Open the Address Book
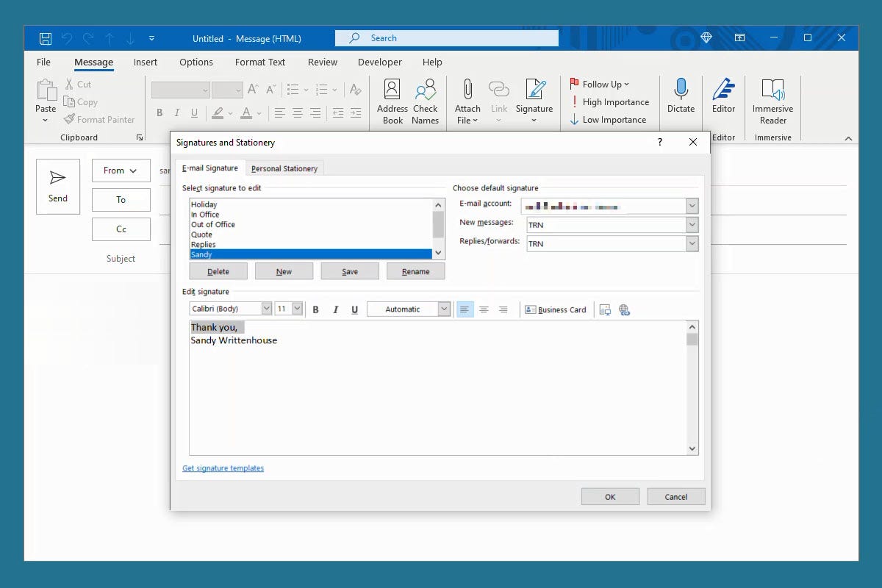This screenshot has width=882, height=588. pyautogui.click(x=392, y=99)
